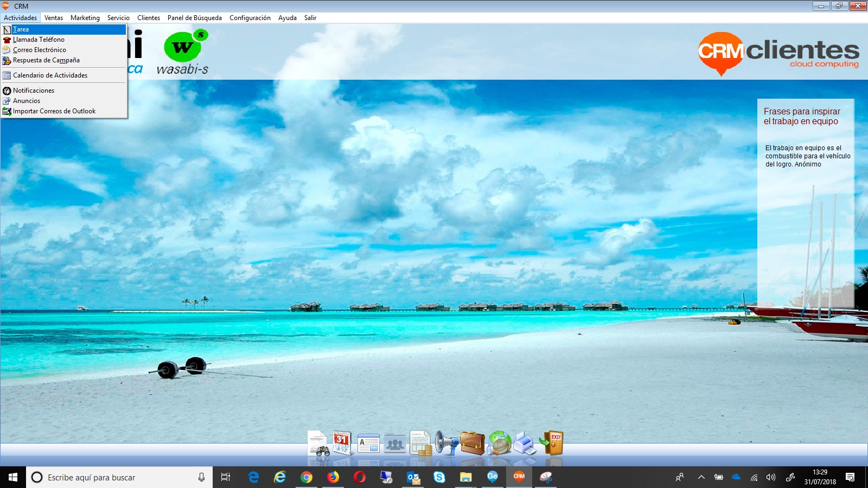Click Importar Correos de Outlook

tap(54, 111)
